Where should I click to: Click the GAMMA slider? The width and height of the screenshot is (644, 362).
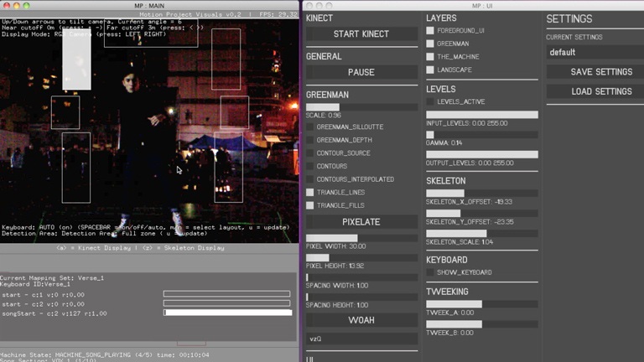(x=481, y=134)
